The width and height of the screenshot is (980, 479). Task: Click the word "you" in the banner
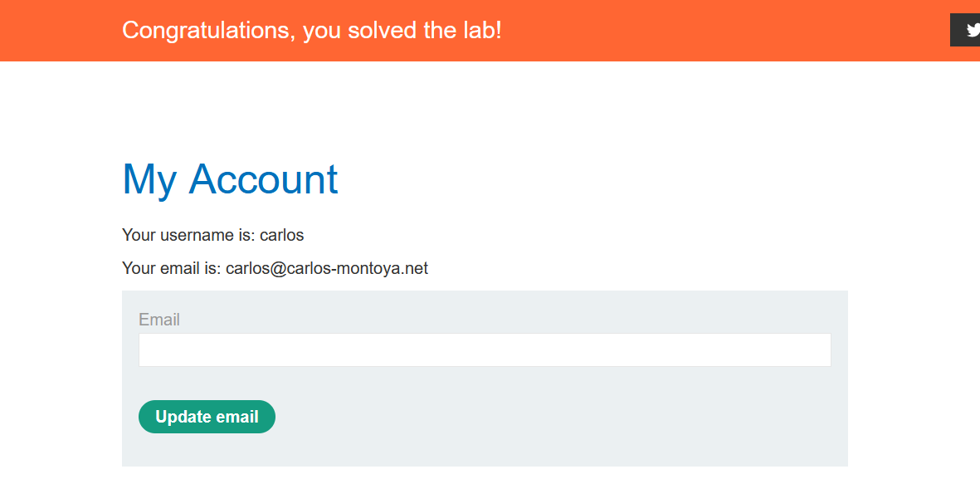322,31
